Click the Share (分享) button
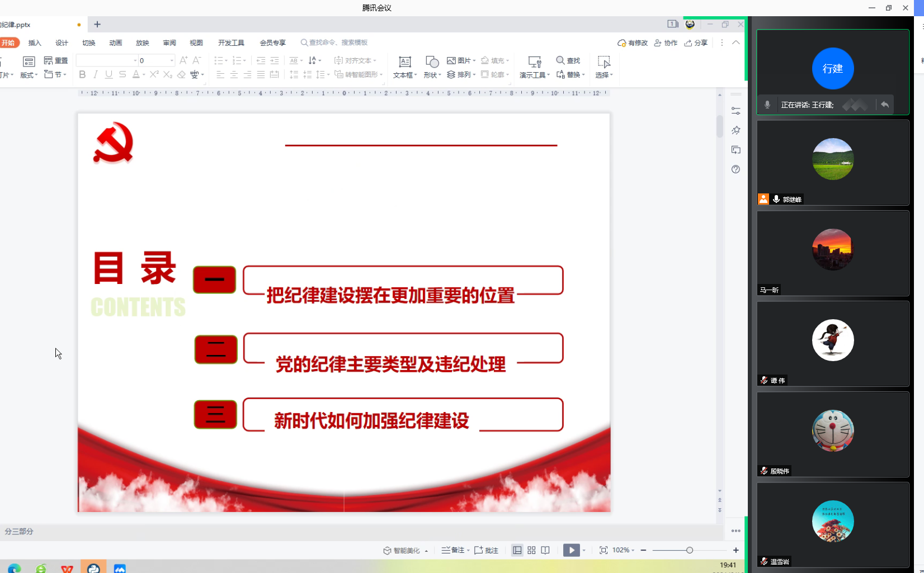The height and width of the screenshot is (573, 924). [x=696, y=42]
